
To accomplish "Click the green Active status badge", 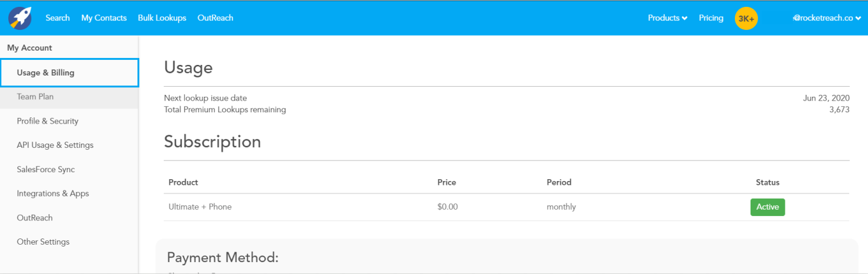I will click(x=767, y=207).
